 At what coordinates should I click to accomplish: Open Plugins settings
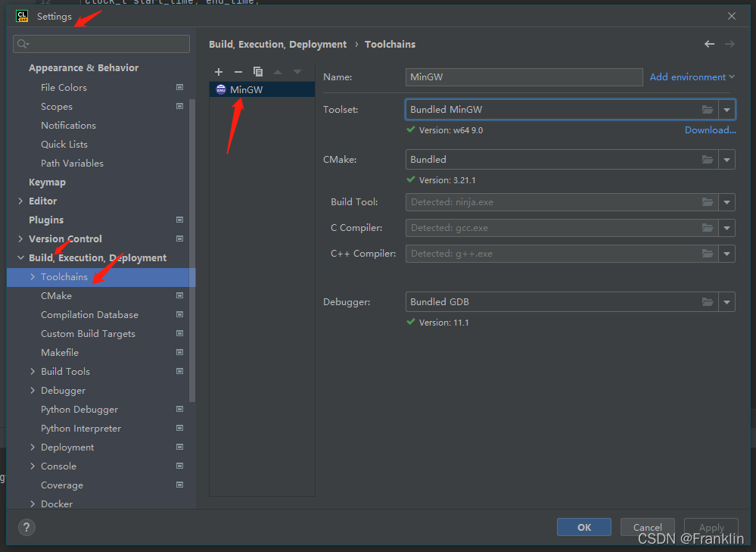(x=46, y=220)
